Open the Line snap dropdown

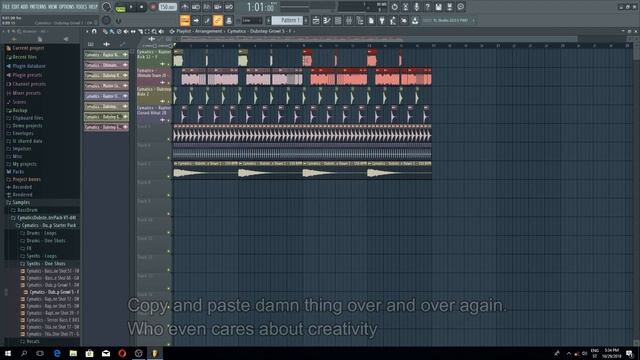point(252,20)
